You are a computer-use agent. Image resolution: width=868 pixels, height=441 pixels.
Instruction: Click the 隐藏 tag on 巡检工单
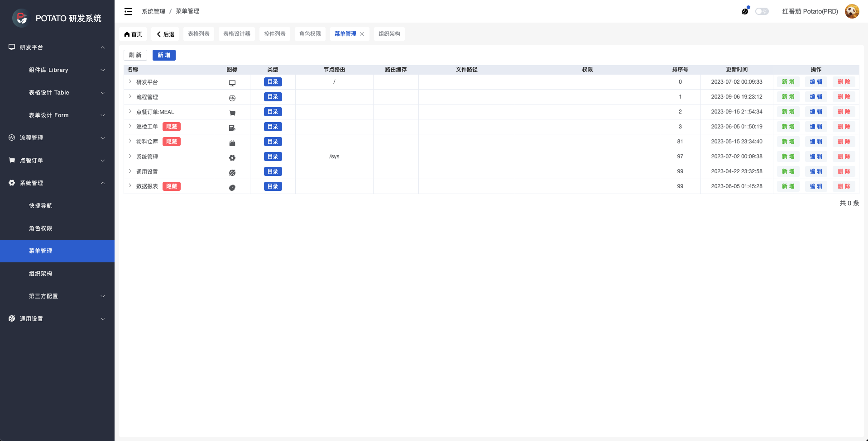point(172,127)
